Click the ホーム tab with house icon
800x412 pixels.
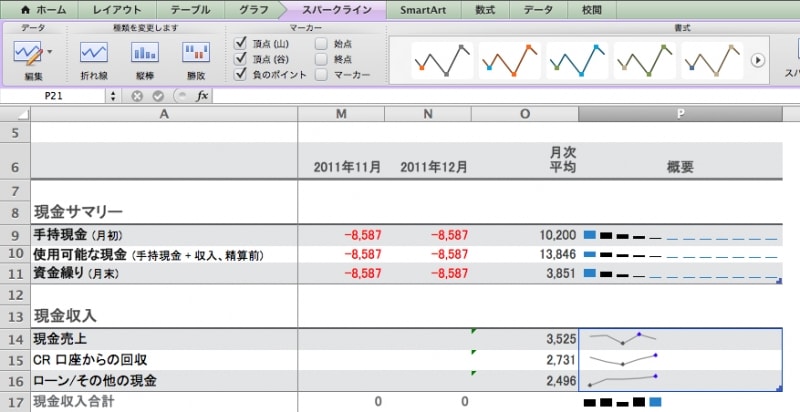click(x=40, y=10)
